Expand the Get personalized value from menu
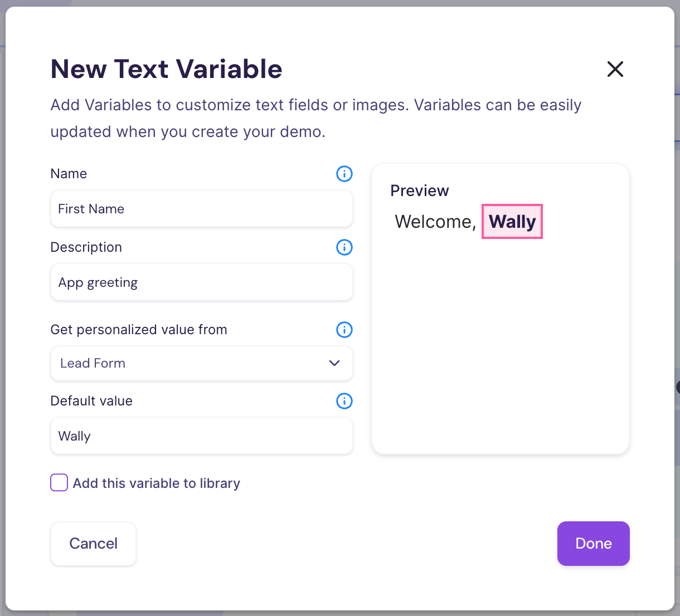This screenshot has height=616, width=680. tap(201, 363)
